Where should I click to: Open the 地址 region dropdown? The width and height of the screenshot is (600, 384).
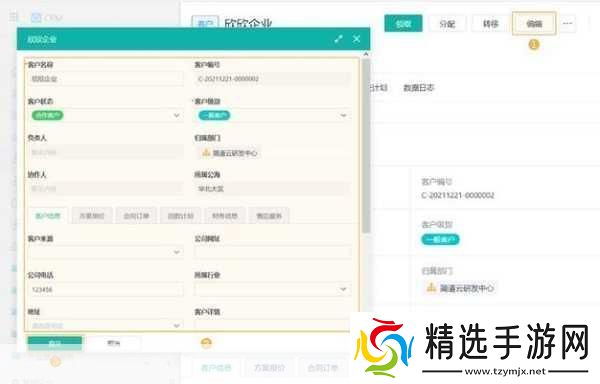pyautogui.click(x=105, y=325)
